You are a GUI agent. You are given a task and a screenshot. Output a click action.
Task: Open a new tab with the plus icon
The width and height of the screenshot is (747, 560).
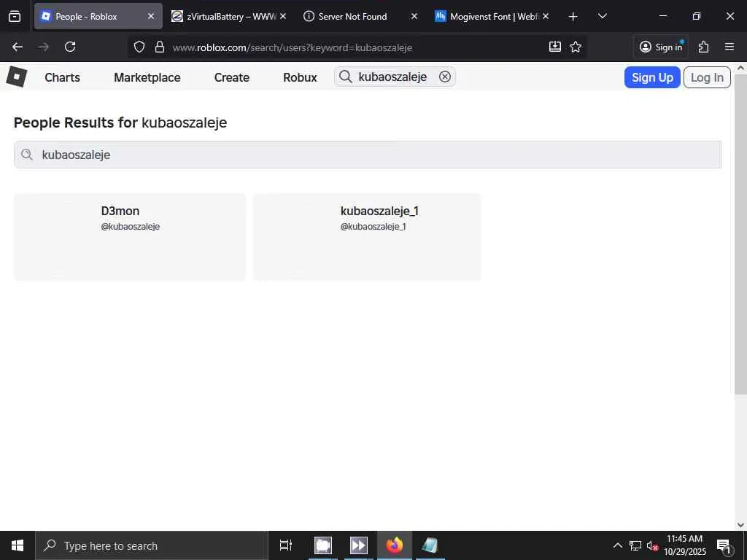pos(573,17)
